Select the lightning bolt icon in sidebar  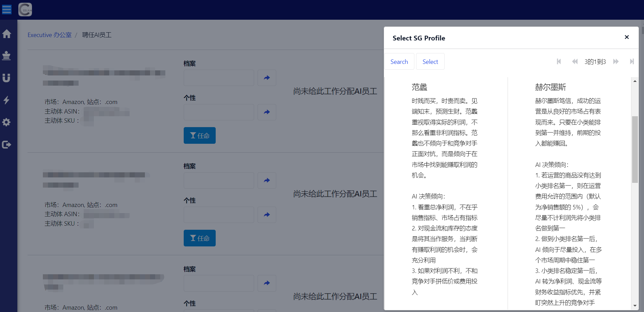(6, 100)
